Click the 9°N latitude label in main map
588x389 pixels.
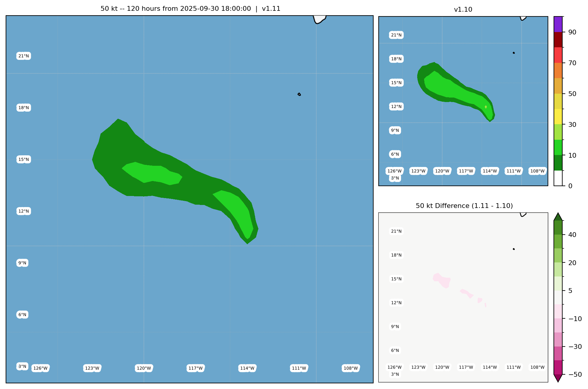tap(22, 263)
